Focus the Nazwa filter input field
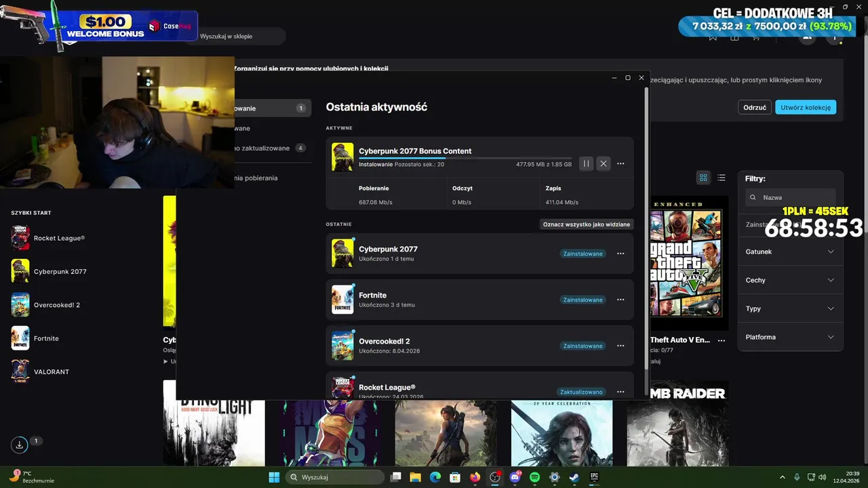Screen dimensions: 868x488 tap(791, 198)
